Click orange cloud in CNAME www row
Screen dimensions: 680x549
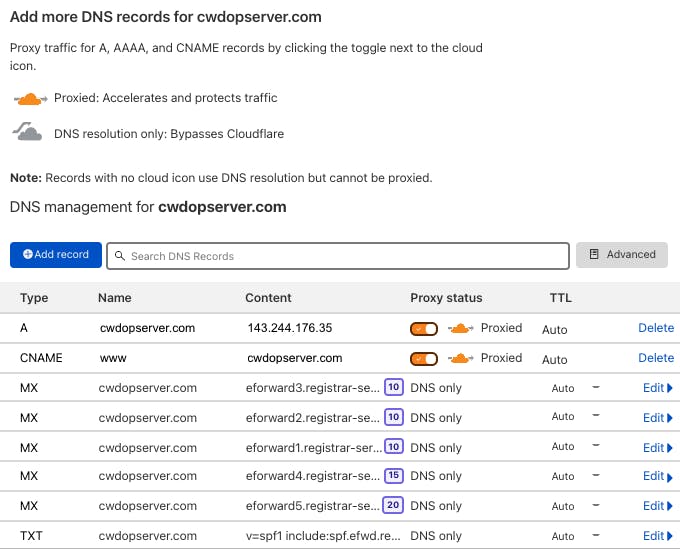[461, 358]
